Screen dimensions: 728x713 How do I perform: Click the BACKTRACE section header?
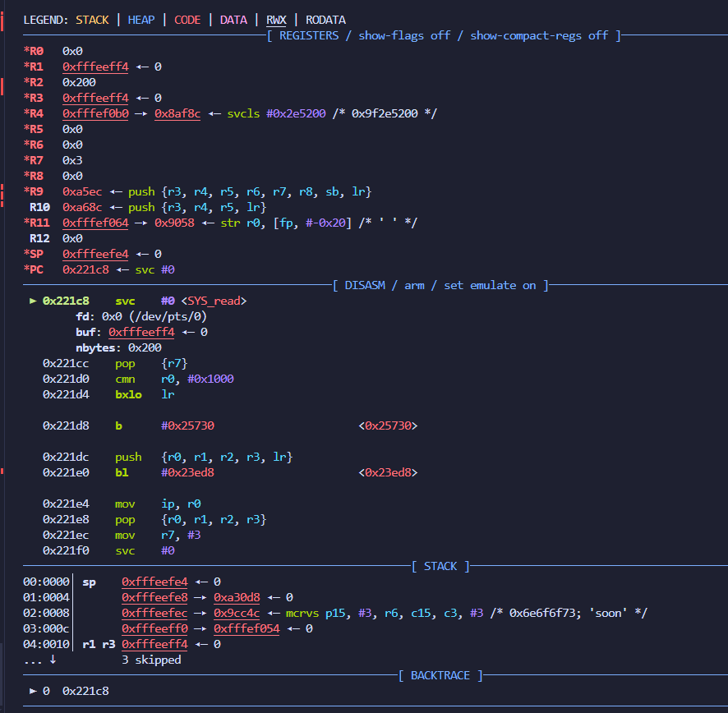point(440,675)
